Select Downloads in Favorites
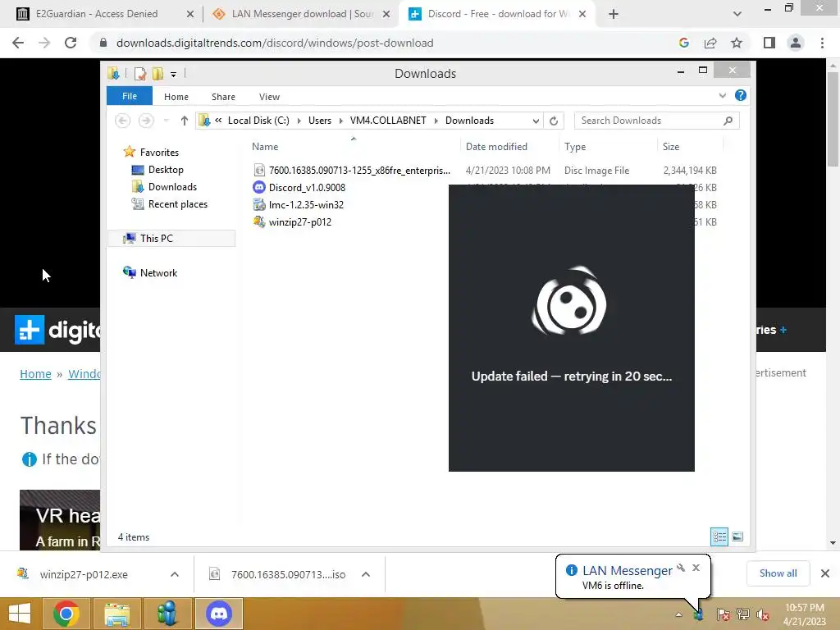The image size is (840, 630). coord(172,187)
